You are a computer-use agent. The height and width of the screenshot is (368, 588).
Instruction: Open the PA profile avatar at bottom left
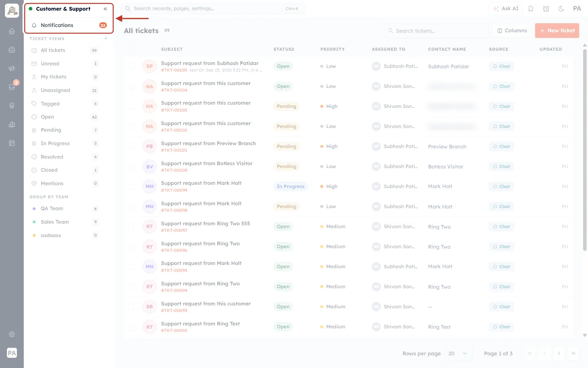[12, 353]
